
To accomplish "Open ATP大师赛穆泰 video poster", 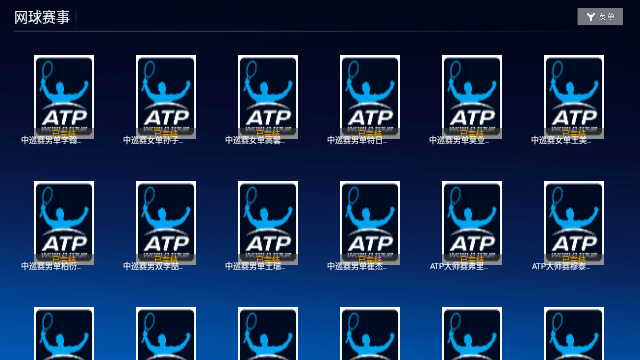I will (x=574, y=223).
